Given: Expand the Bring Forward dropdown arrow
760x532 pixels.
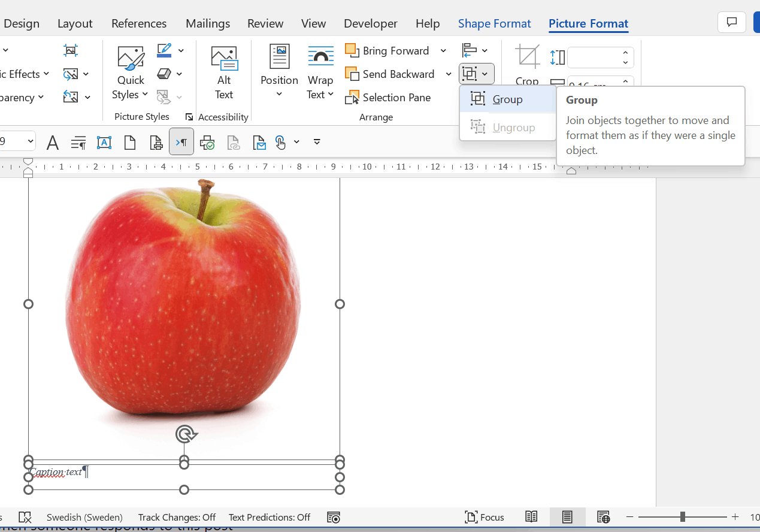Looking at the screenshot, I should pos(443,51).
